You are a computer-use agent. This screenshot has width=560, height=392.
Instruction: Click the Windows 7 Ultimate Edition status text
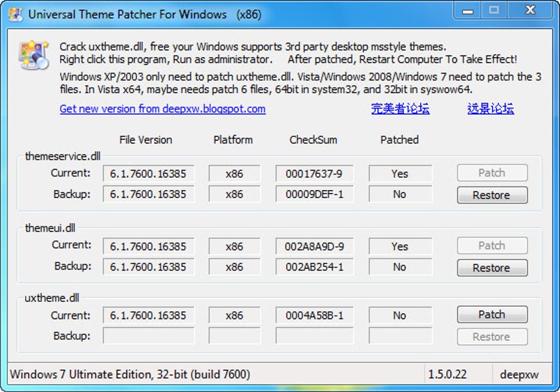pos(130,374)
